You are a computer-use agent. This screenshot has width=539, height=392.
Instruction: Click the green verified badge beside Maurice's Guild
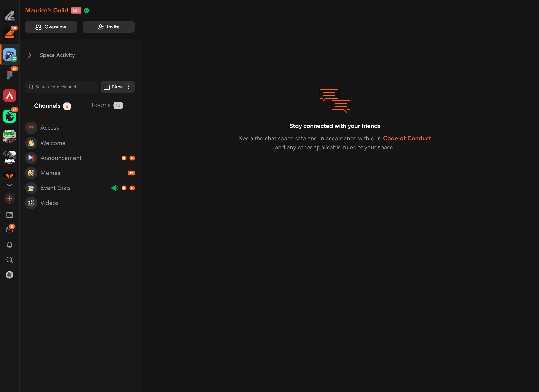[x=86, y=10]
